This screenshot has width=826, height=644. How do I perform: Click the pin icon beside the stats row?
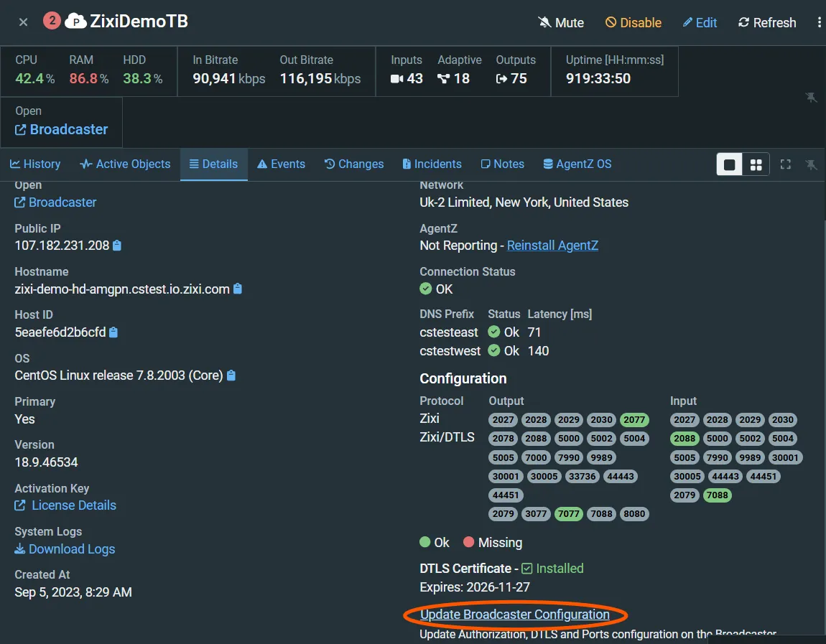pos(811,98)
